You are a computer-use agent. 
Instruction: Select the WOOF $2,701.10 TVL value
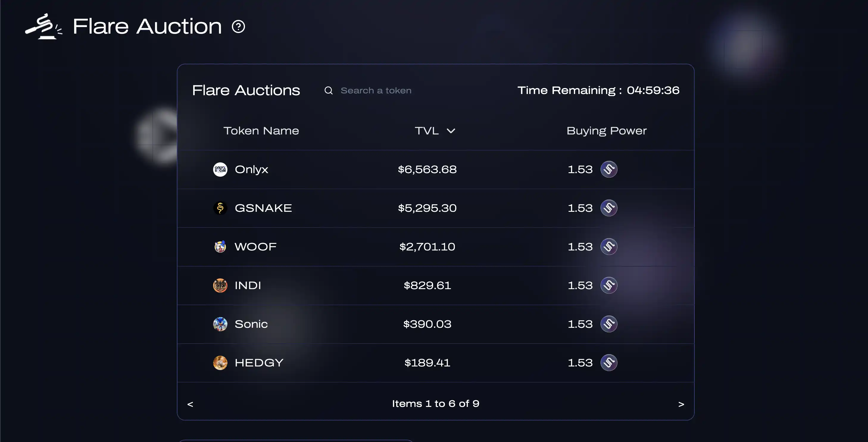point(427,247)
